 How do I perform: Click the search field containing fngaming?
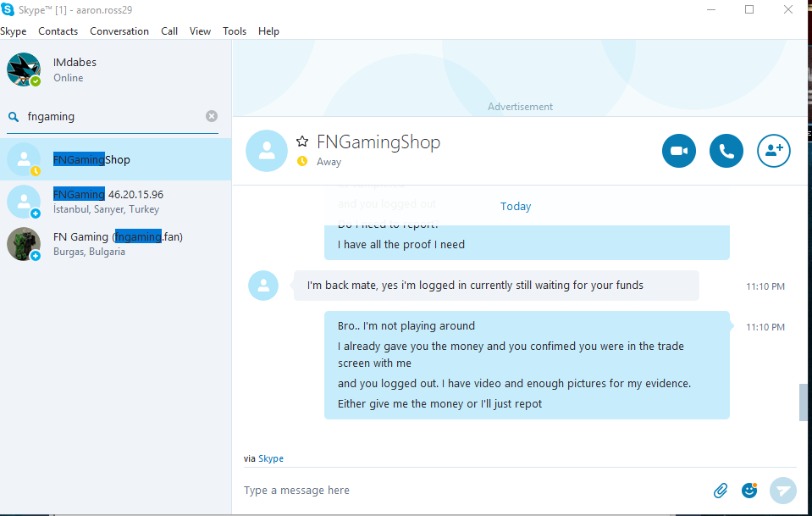(x=114, y=117)
